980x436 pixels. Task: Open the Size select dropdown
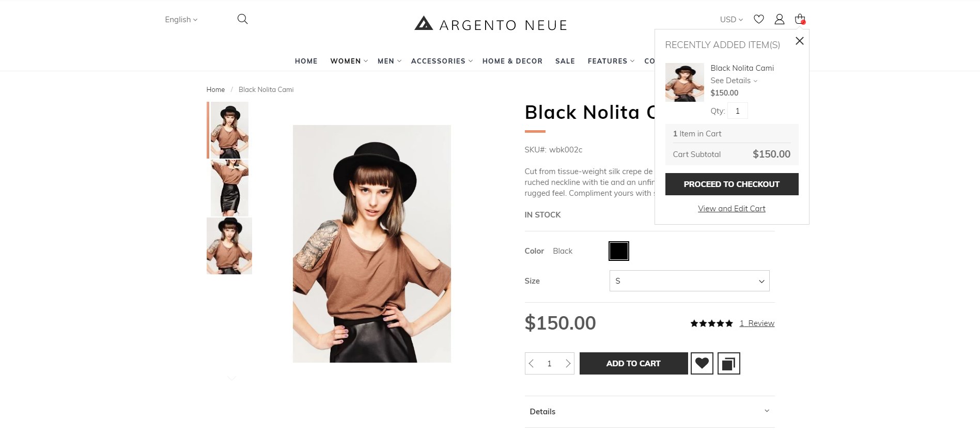pyautogui.click(x=689, y=281)
